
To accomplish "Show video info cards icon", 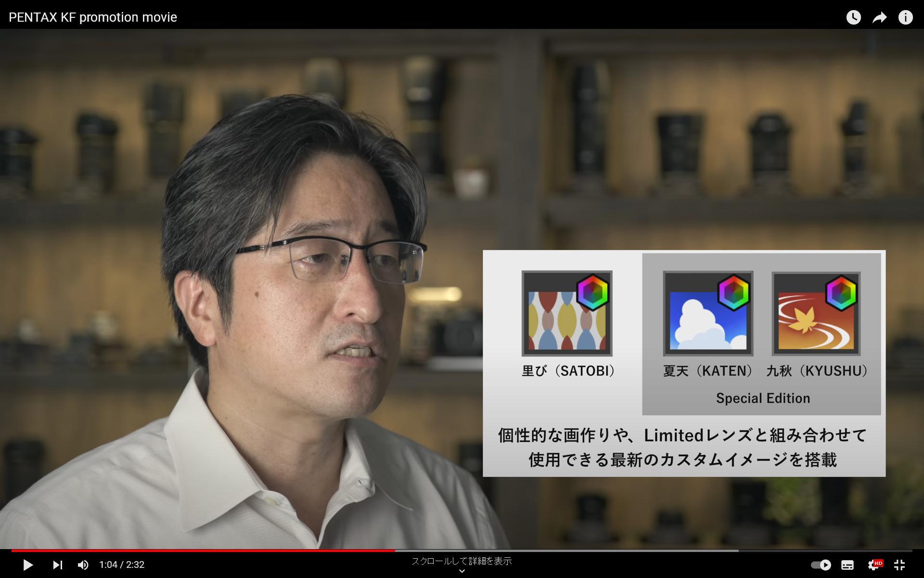I will [905, 17].
